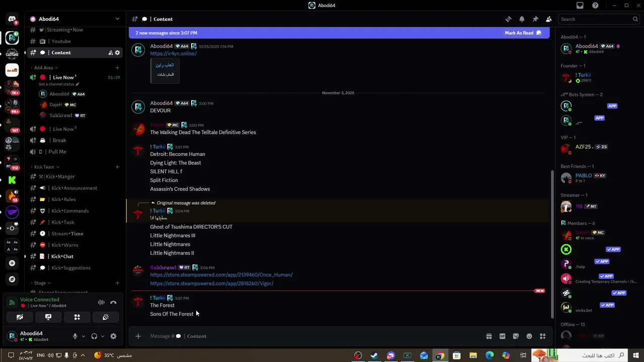Open the Kick•Suggestions channel
Image resolution: width=644 pixels, height=362 pixels.
click(x=75, y=268)
